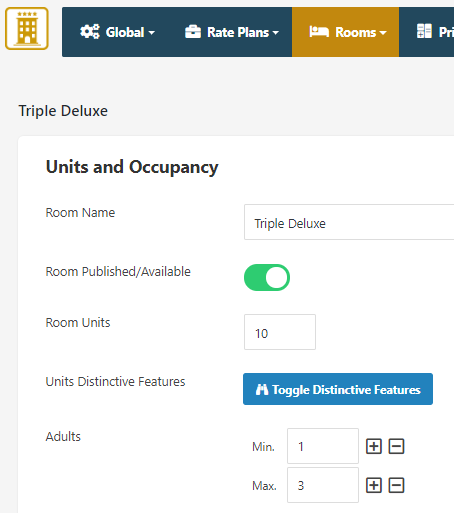Viewport: 454px width, 513px height.
Task: Expand the Rooms dropdown caret
Action: point(383,33)
